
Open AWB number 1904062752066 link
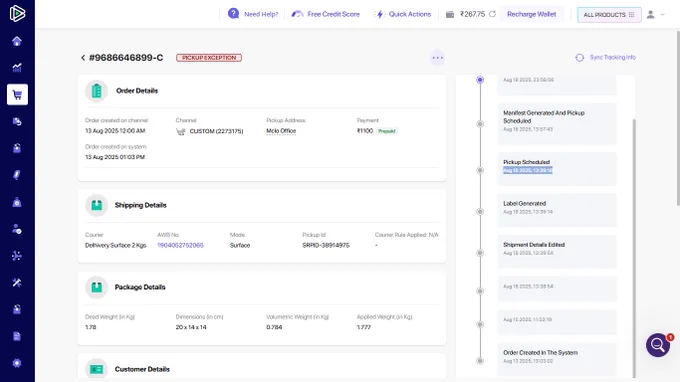(180, 245)
